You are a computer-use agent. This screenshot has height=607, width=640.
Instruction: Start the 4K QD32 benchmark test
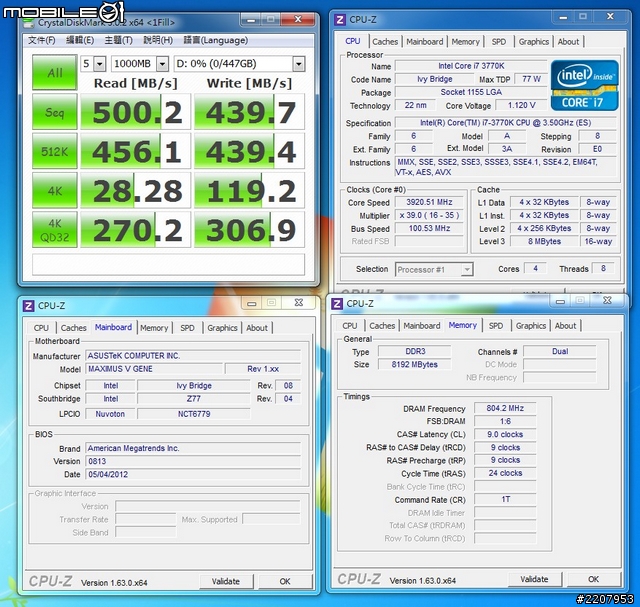coord(55,230)
